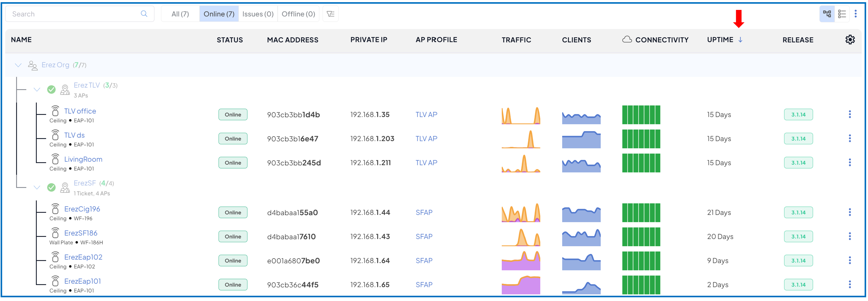Screen dimensions: 868x301
Task: Sort by RELEASE column header
Action: [x=798, y=40]
